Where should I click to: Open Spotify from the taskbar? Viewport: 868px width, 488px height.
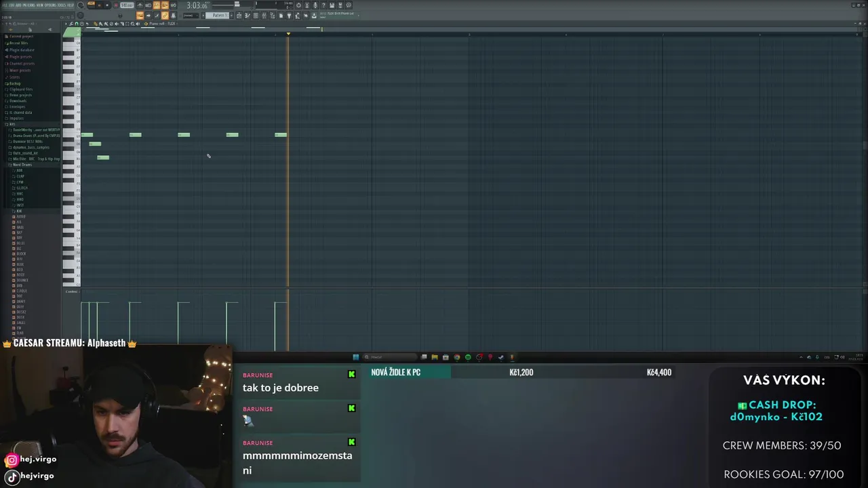[x=468, y=357]
